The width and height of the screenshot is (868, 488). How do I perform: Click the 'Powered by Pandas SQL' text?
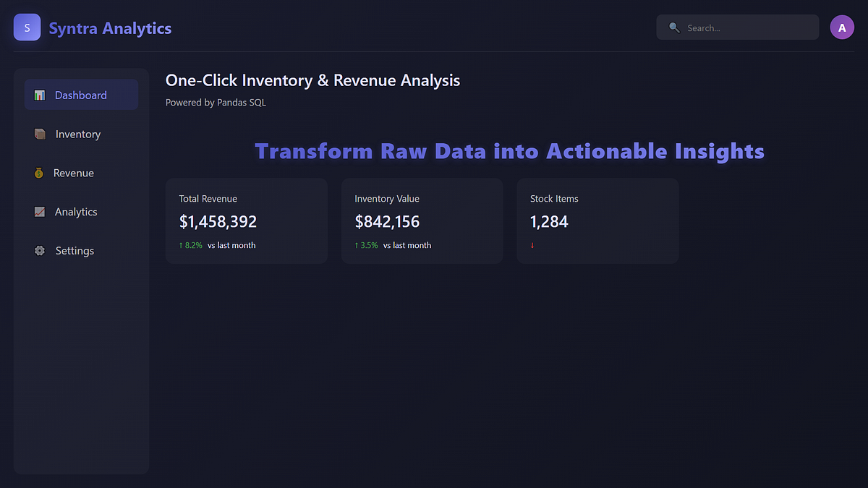(x=216, y=102)
